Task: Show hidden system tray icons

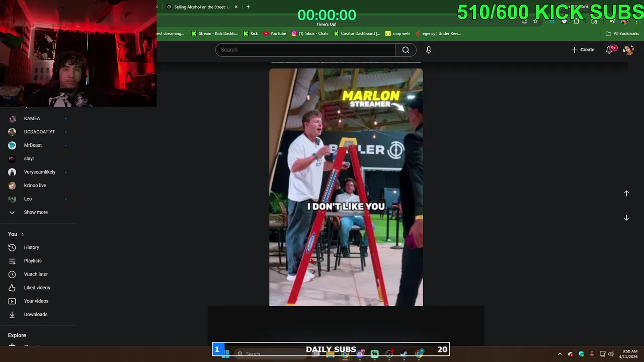Action: click(559, 354)
